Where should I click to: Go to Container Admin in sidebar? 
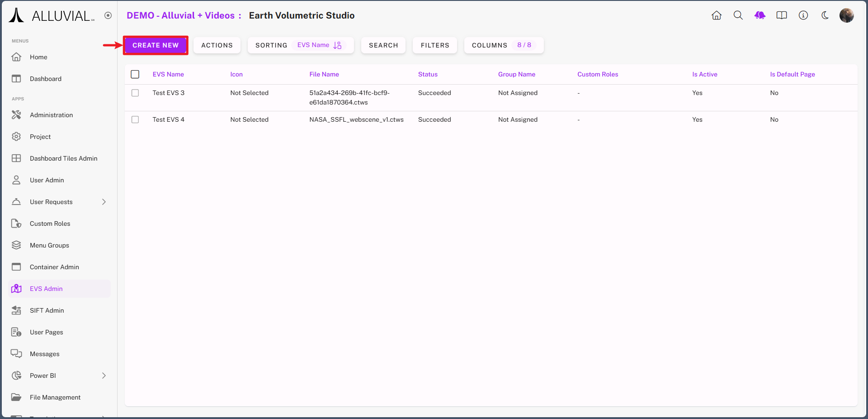54,267
